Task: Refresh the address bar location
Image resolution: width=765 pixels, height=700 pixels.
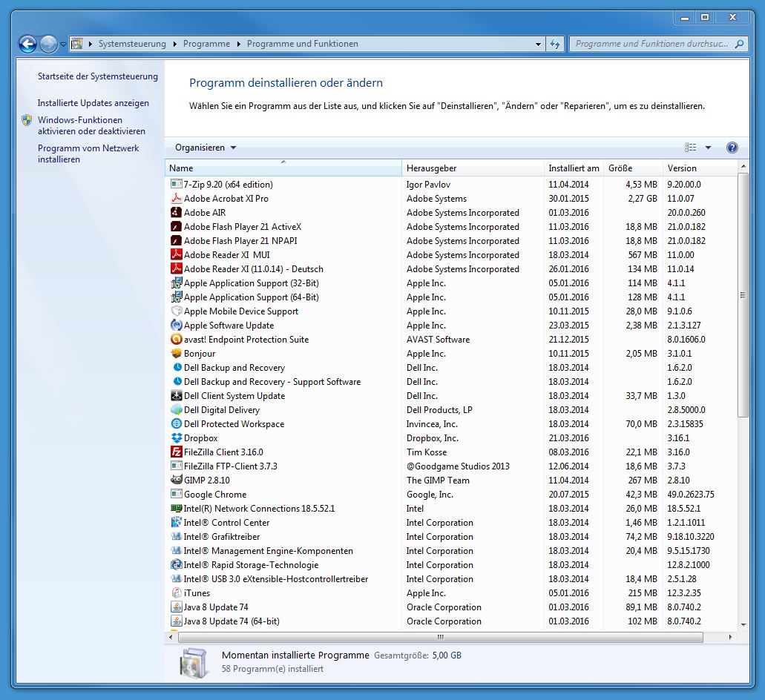Action: [x=555, y=44]
